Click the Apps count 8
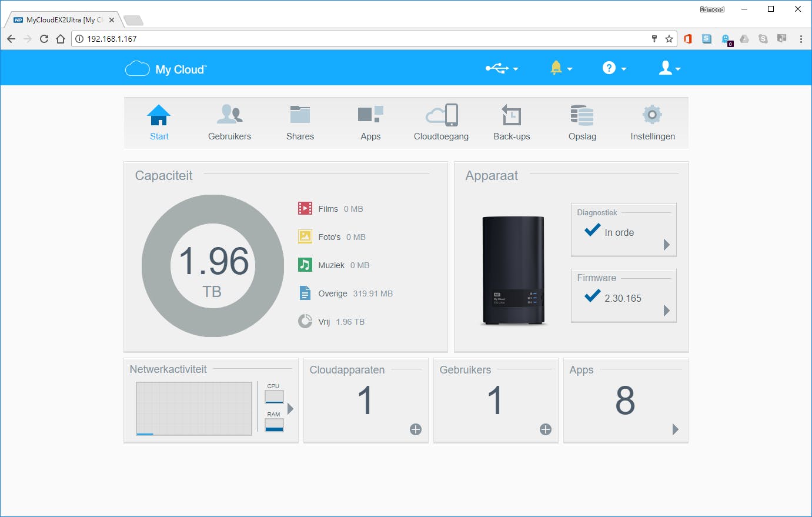The width and height of the screenshot is (812, 517). 625,401
